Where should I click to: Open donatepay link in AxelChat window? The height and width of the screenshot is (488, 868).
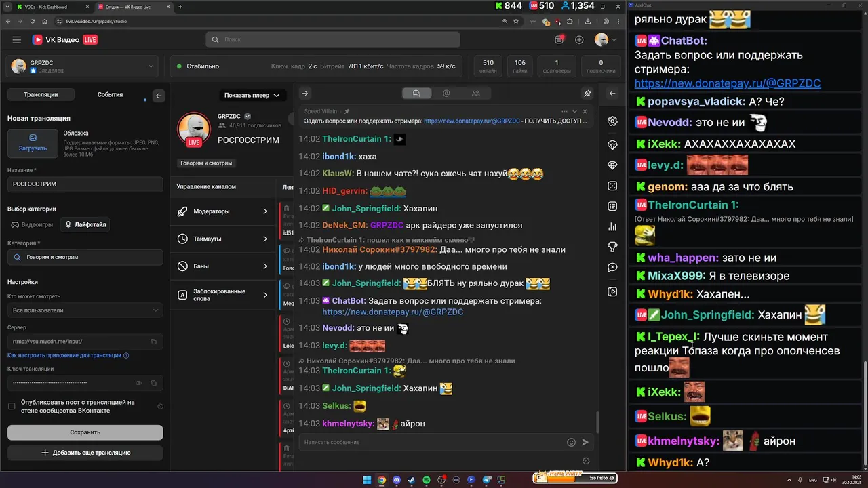point(728,83)
